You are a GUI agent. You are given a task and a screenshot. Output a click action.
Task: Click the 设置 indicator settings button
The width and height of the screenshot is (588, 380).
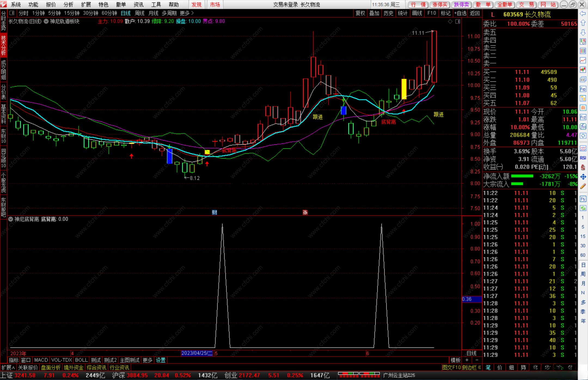(161, 360)
